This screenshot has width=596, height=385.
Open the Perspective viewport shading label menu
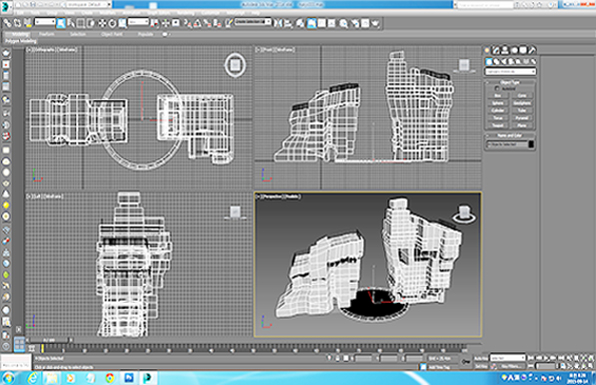tap(291, 196)
